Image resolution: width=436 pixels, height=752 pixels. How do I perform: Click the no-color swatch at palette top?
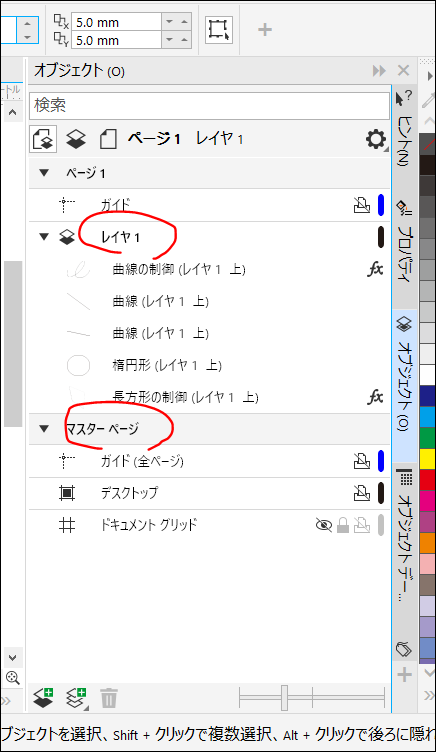(x=427, y=144)
